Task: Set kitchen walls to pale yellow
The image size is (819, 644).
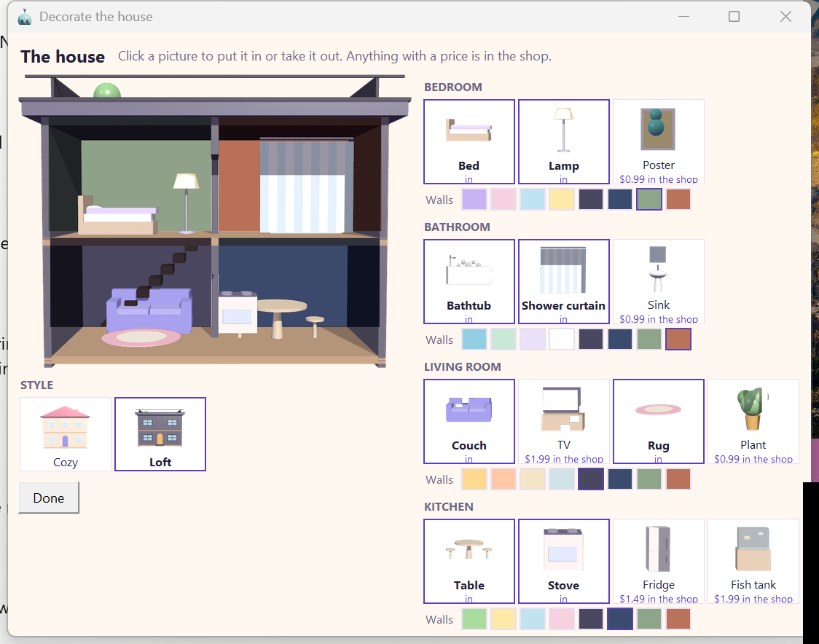Action: (503, 619)
